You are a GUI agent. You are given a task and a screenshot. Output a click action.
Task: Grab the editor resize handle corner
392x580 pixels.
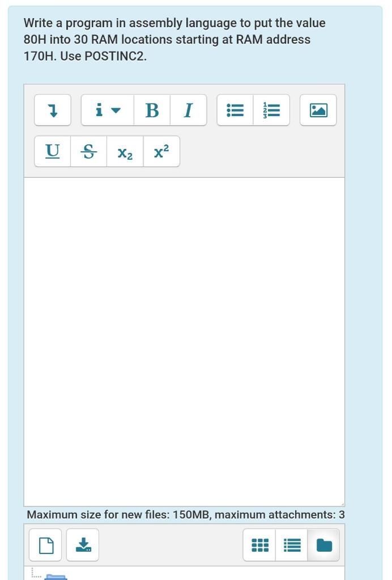(342, 504)
